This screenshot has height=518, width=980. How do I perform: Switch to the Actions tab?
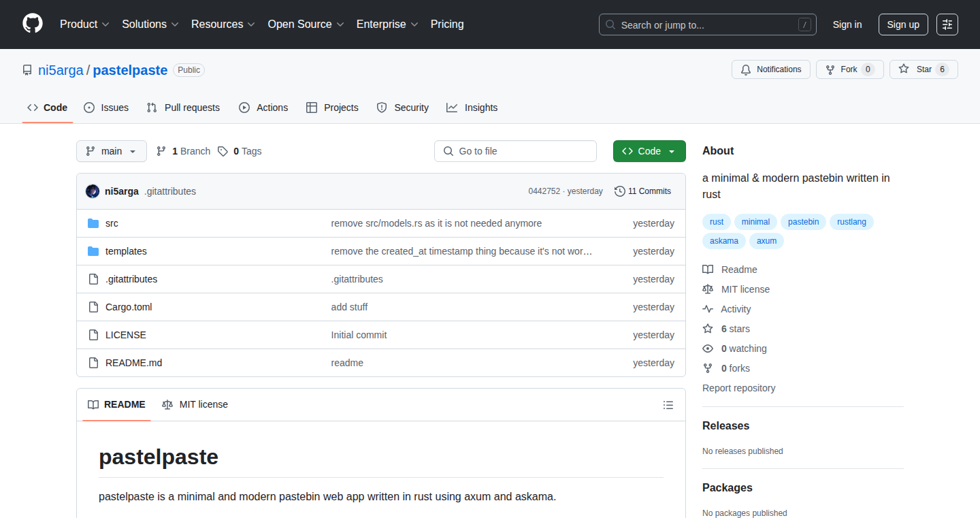pos(263,108)
